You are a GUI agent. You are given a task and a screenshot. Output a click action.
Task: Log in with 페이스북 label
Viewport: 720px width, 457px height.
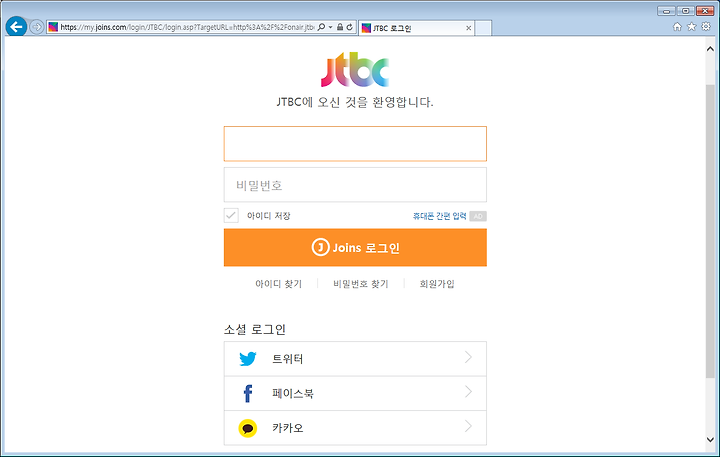(293, 394)
